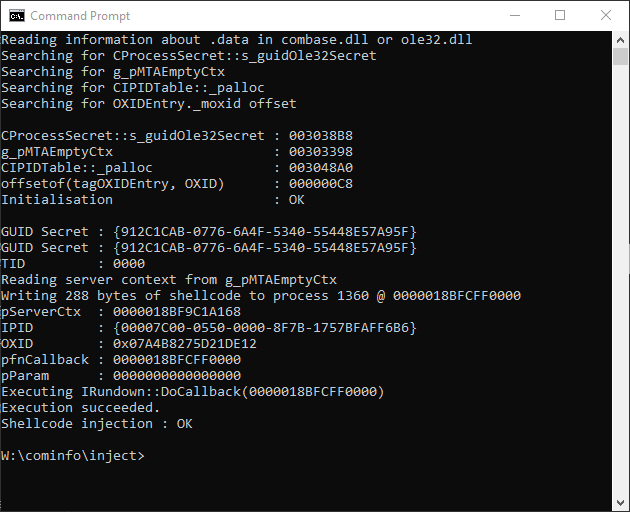Viewport: 630px width, 512px height.
Task: Click the 'Writing 288 bytes of shellcode' line
Action: pos(261,296)
